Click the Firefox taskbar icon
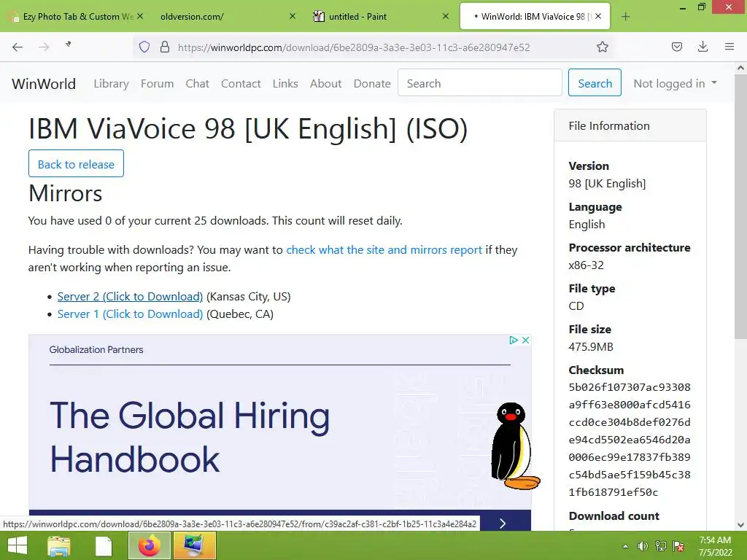Image resolution: width=747 pixels, height=560 pixels. tap(149, 545)
